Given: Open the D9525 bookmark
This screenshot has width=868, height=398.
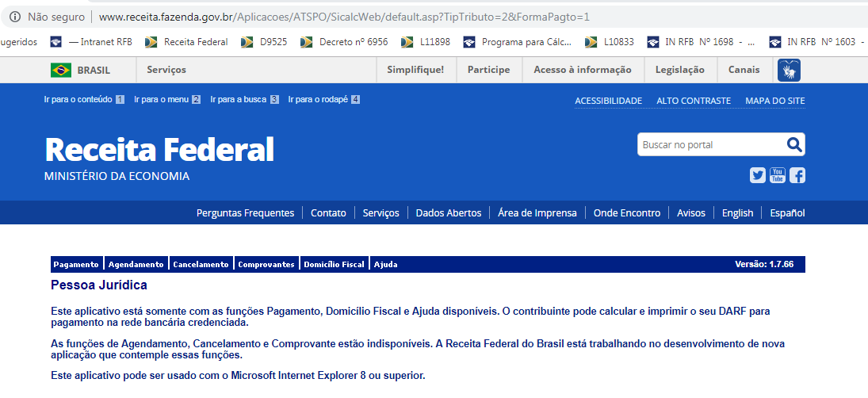Looking at the screenshot, I should tap(264, 41).
